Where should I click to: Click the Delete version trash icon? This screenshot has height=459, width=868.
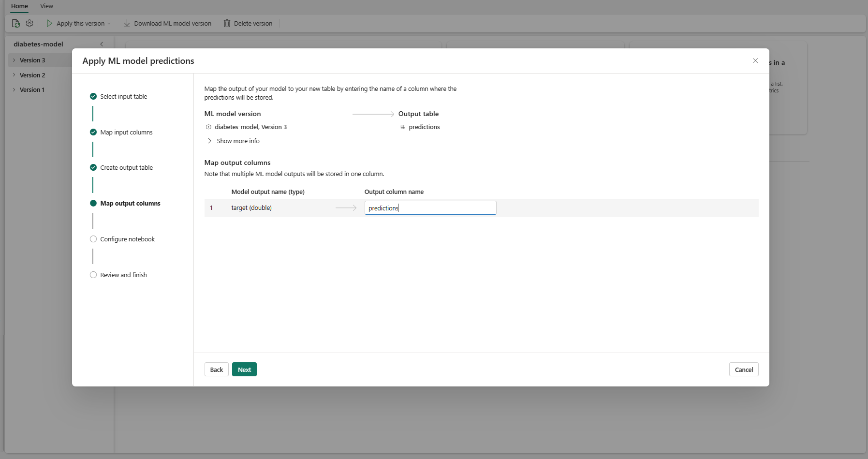pyautogui.click(x=227, y=23)
